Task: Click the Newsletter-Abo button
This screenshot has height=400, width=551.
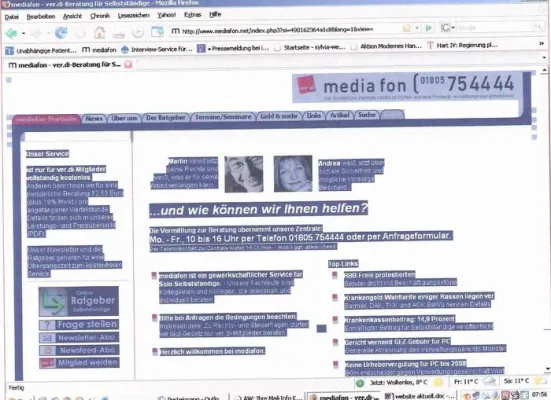Action: click(79, 337)
